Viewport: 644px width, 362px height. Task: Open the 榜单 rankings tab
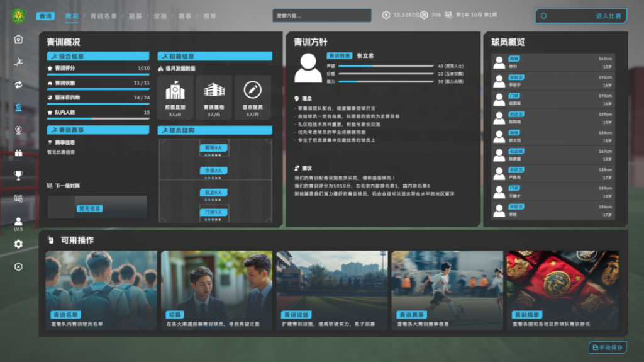pyautogui.click(x=209, y=16)
